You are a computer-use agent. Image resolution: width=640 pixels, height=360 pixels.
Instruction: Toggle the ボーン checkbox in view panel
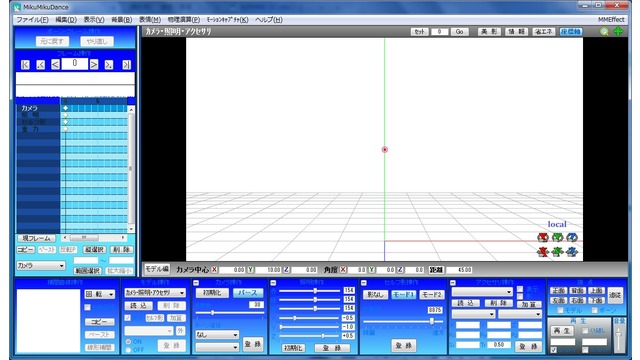pos(595,311)
